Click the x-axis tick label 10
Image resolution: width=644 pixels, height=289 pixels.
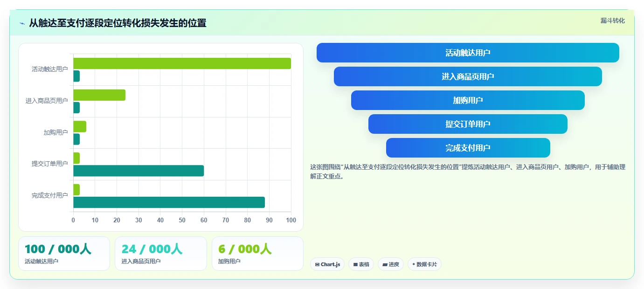[x=95, y=220]
